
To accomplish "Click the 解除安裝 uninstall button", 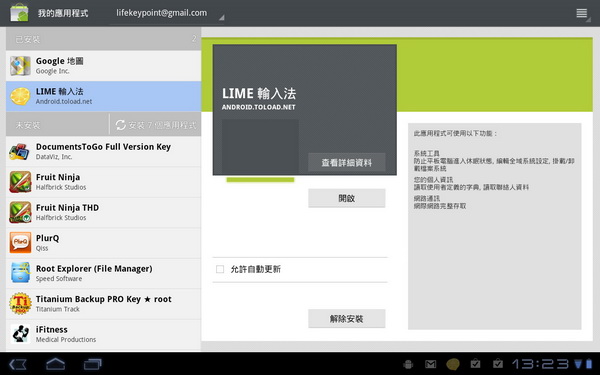I will (x=347, y=318).
